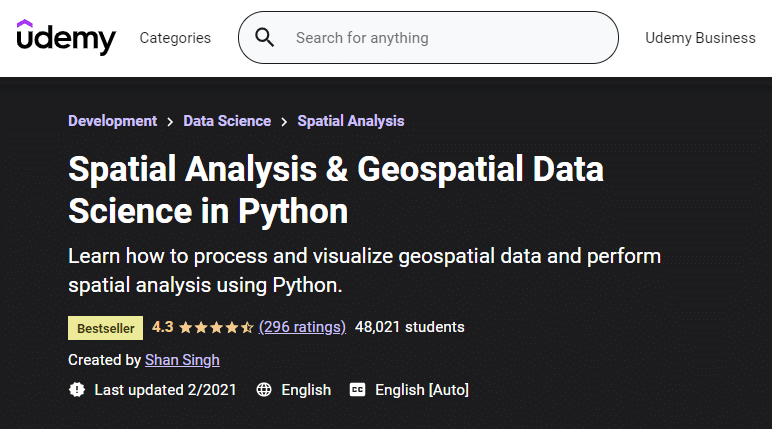Go to Spatial Analysis breadcrumb

tap(351, 121)
